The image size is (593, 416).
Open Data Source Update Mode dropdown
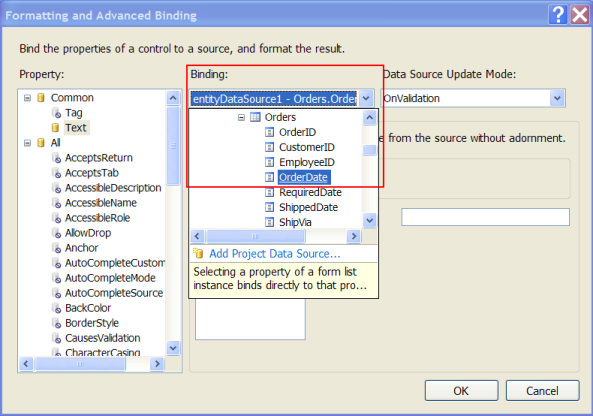click(x=557, y=98)
